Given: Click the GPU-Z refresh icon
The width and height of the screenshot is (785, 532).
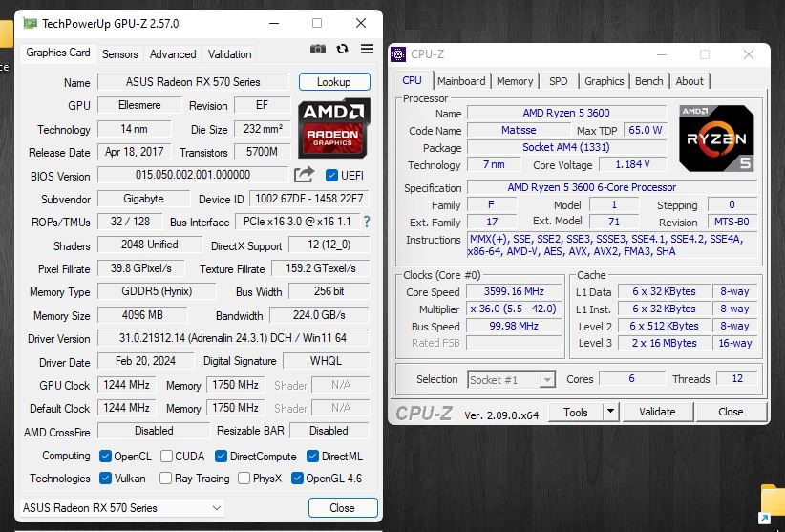Looking at the screenshot, I should coord(343,49).
